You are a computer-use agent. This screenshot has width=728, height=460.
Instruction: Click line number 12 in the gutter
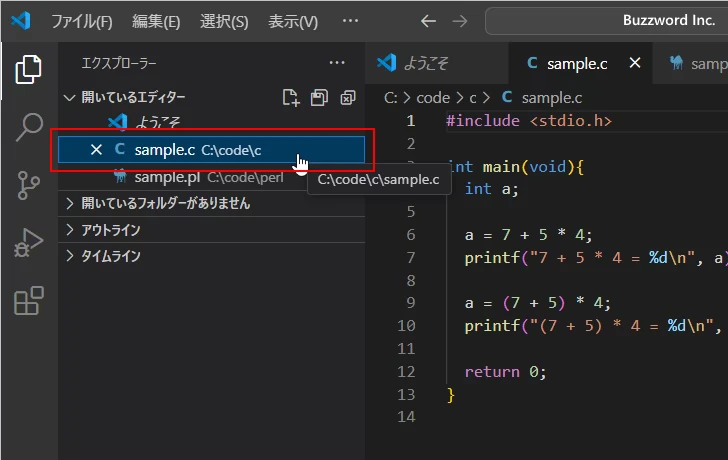[x=406, y=372]
